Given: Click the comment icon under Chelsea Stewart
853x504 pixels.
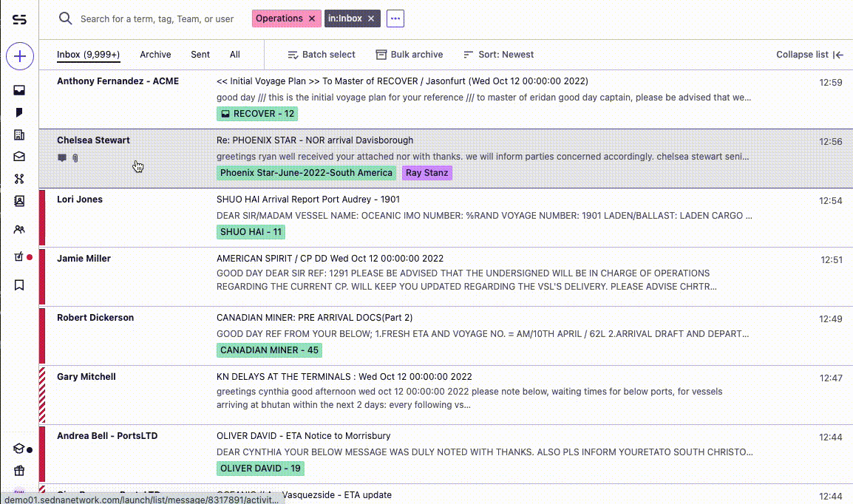Looking at the screenshot, I should point(62,157).
